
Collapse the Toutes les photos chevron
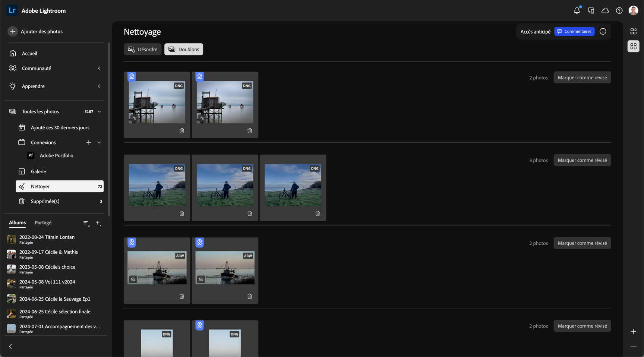99,111
